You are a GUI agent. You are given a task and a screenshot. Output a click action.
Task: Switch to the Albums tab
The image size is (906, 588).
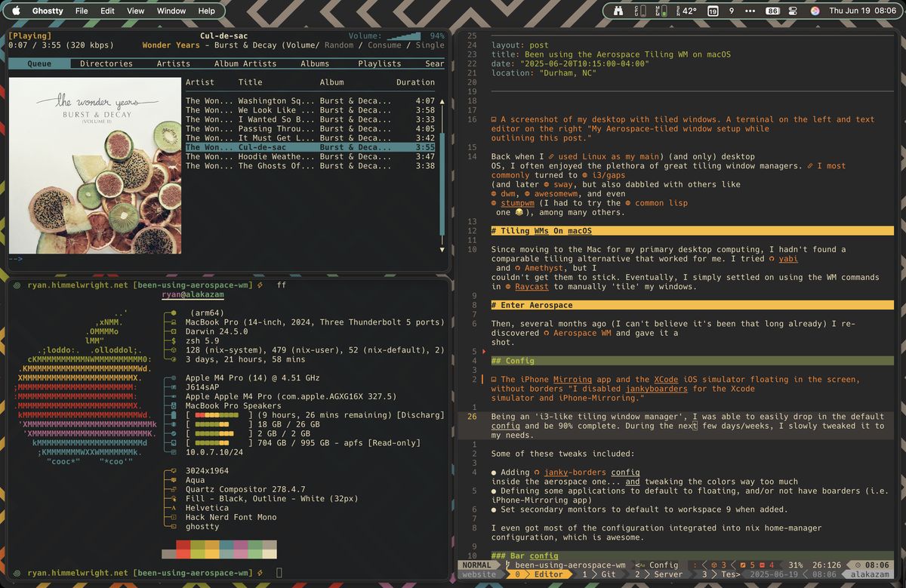pos(315,63)
